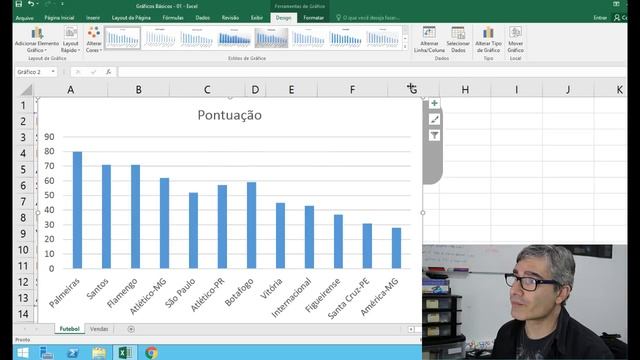Image resolution: width=640 pixels, height=360 pixels.
Task: Switch to the Futebol sheet tab
Action: [69, 329]
